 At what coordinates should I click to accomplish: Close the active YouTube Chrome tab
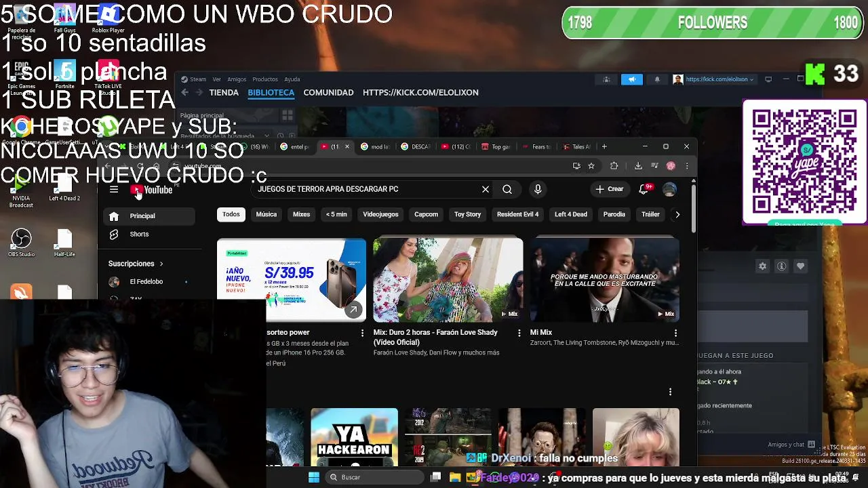(347, 146)
